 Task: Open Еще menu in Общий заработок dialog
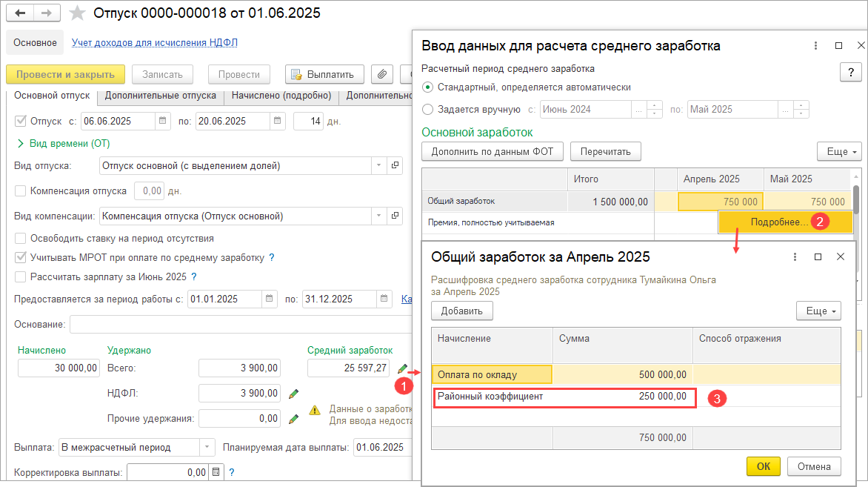818,311
